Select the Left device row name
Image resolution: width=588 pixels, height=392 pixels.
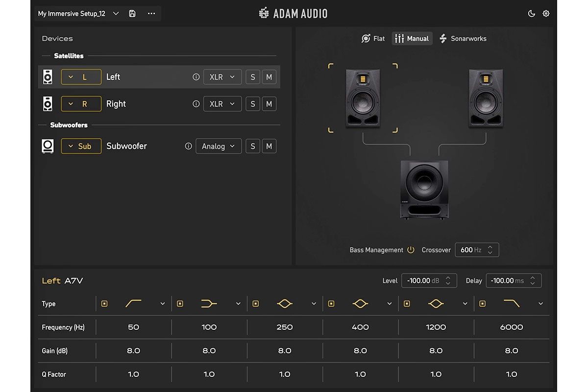tap(113, 77)
